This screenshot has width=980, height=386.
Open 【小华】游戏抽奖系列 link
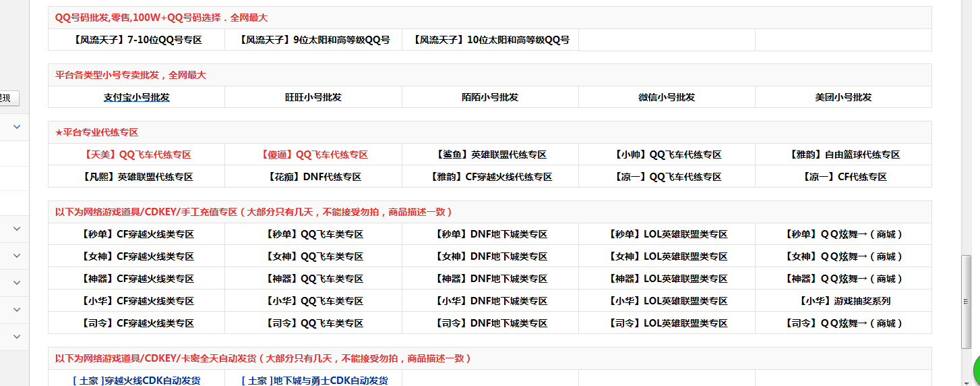[843, 301]
